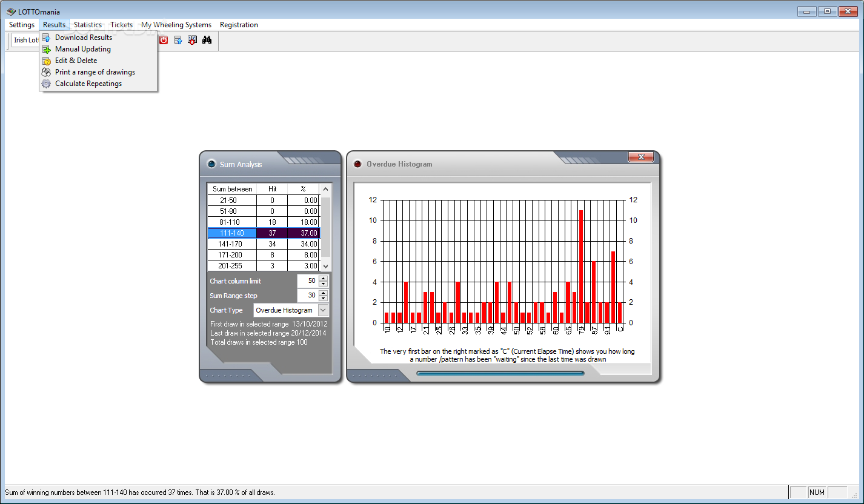This screenshot has width=864, height=504.
Task: Select the 171-200 sum range row
Action: click(x=264, y=254)
